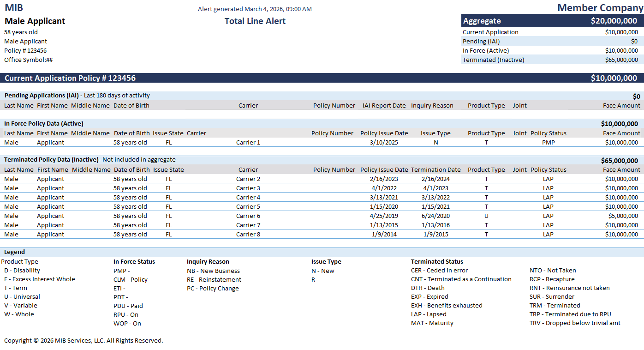The image size is (644, 350).
Task: Click the Aggregate $20,000,000 header bar
Action: click(553, 21)
